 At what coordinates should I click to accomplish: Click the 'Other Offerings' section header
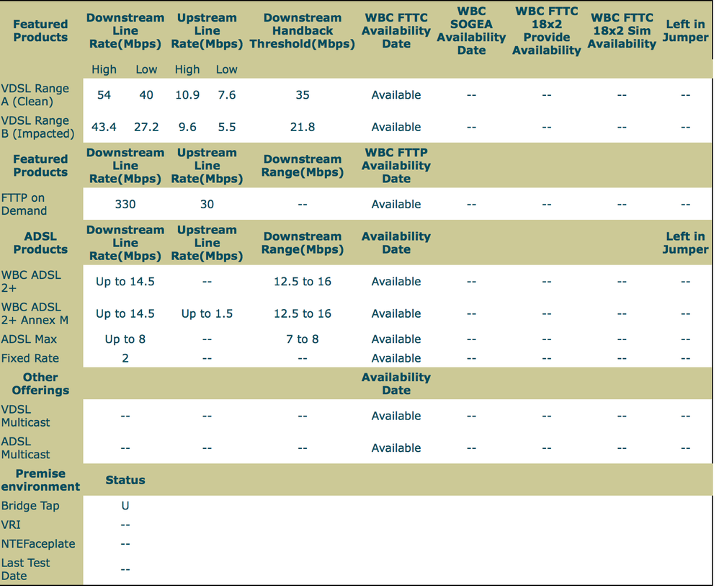tap(40, 384)
